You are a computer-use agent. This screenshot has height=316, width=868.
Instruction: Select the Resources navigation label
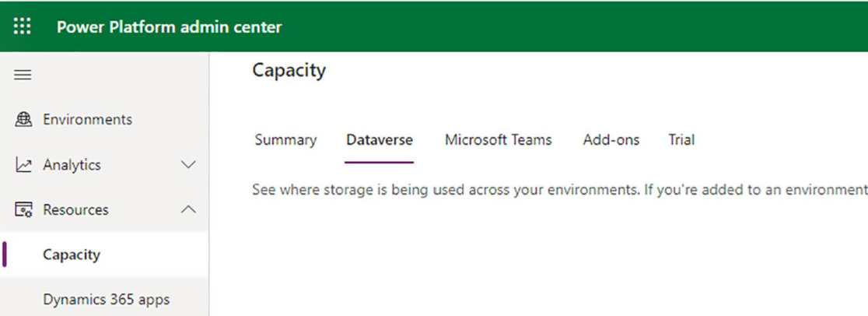tap(76, 209)
